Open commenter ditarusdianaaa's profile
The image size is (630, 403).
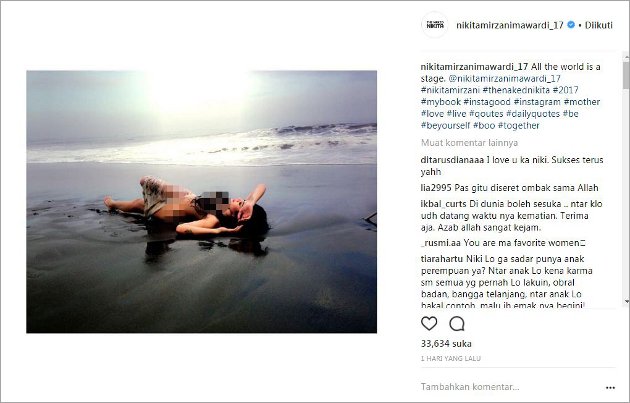tap(452, 160)
